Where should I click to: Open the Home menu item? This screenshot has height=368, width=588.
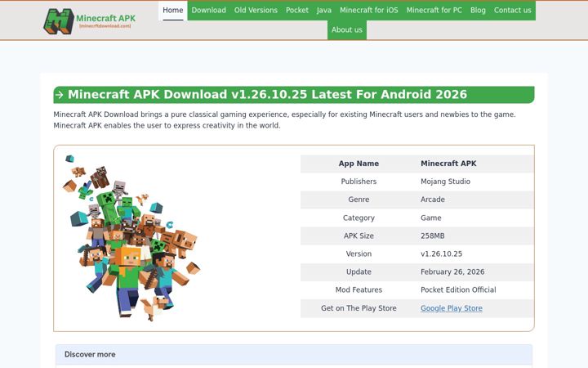point(173,11)
